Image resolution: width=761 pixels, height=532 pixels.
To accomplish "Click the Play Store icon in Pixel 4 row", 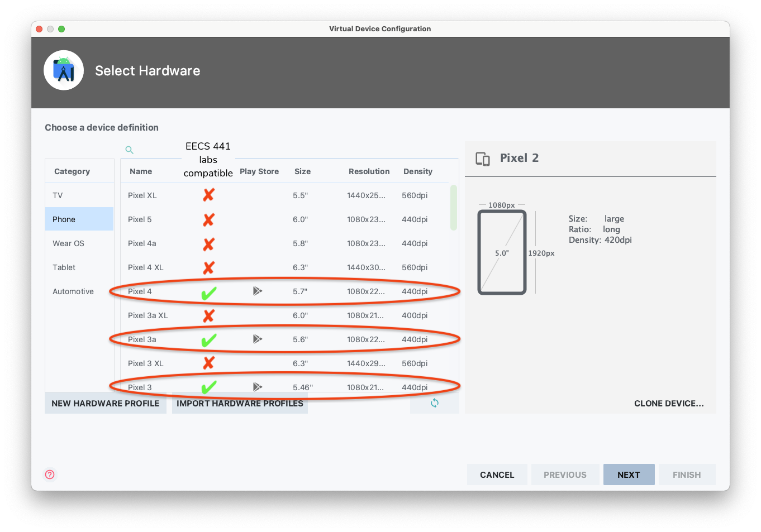I will [x=257, y=291].
